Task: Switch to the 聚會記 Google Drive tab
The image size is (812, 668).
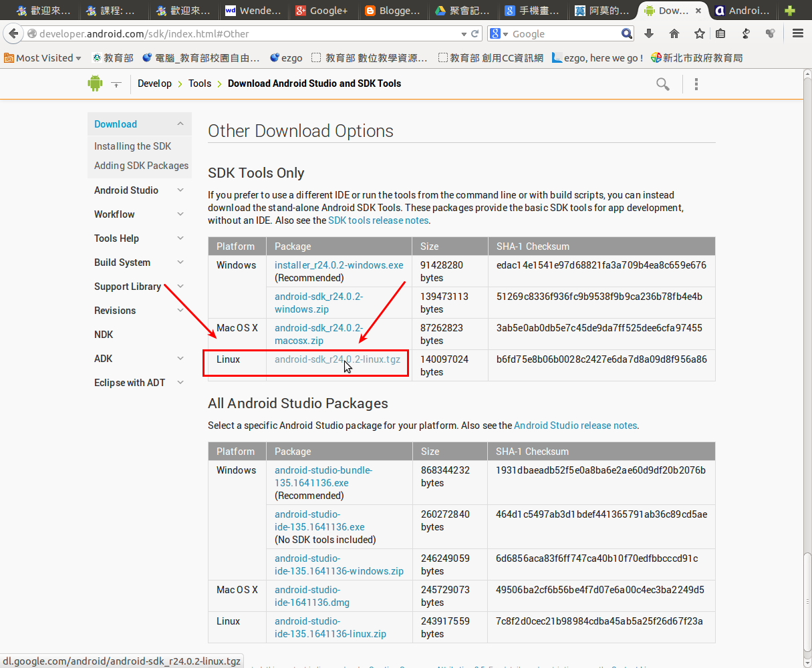Action: pos(462,11)
